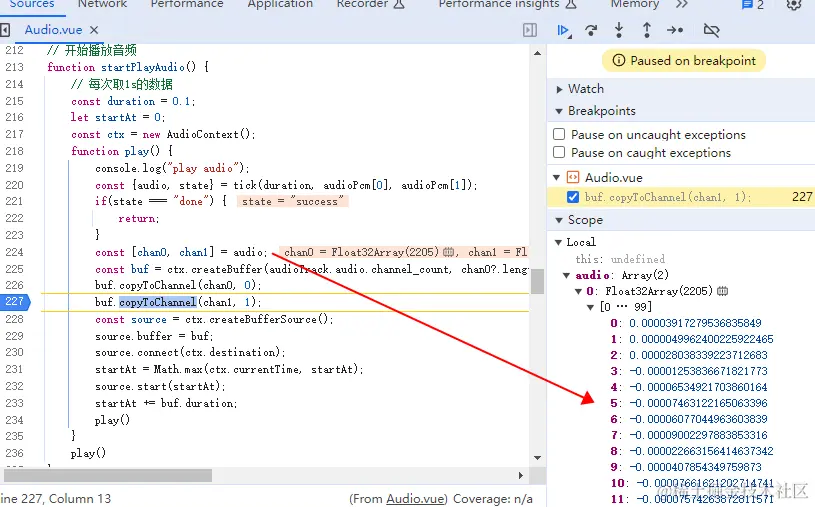
Task: Toggle the file navigator sidebar
Action: (x=5, y=30)
